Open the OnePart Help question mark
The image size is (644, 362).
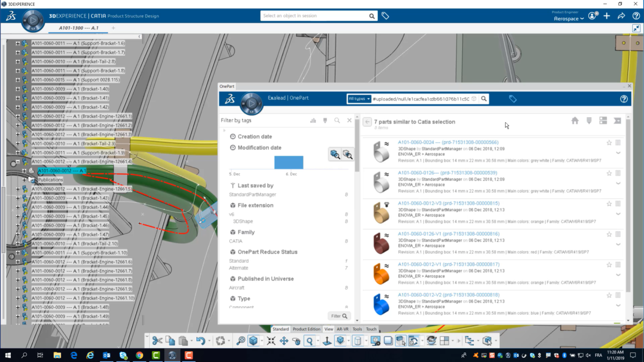[x=624, y=99]
